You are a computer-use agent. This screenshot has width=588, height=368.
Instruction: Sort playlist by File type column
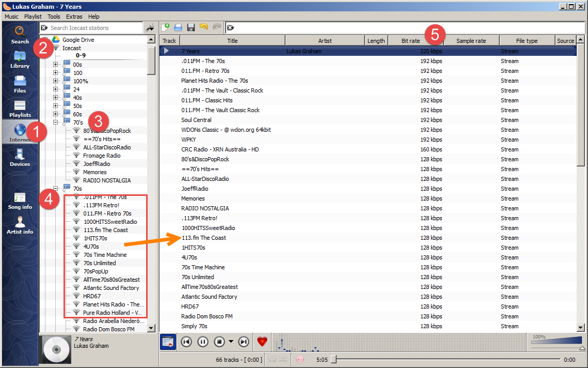tap(527, 40)
